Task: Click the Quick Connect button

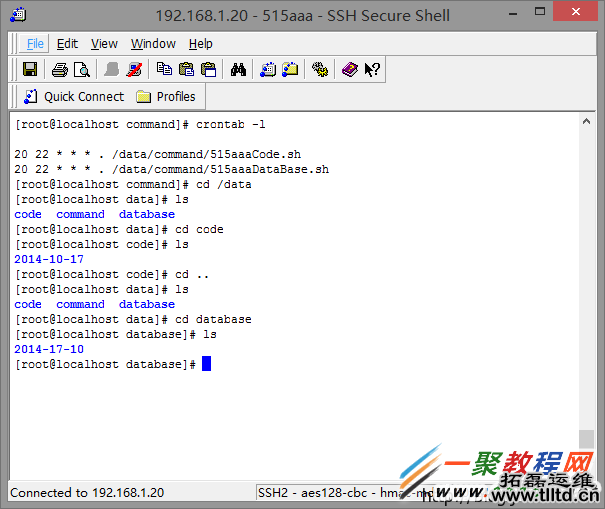Action: (x=73, y=97)
